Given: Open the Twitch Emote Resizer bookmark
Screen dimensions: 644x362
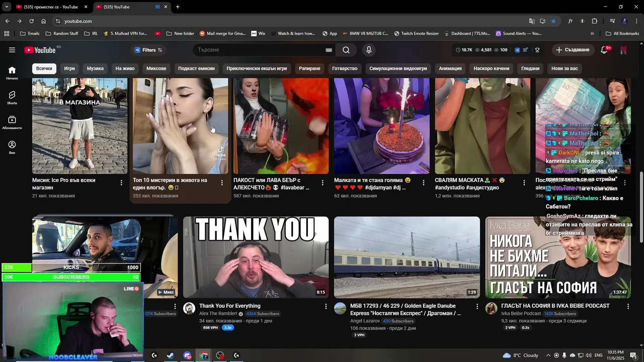Looking at the screenshot, I should click(416, 34).
